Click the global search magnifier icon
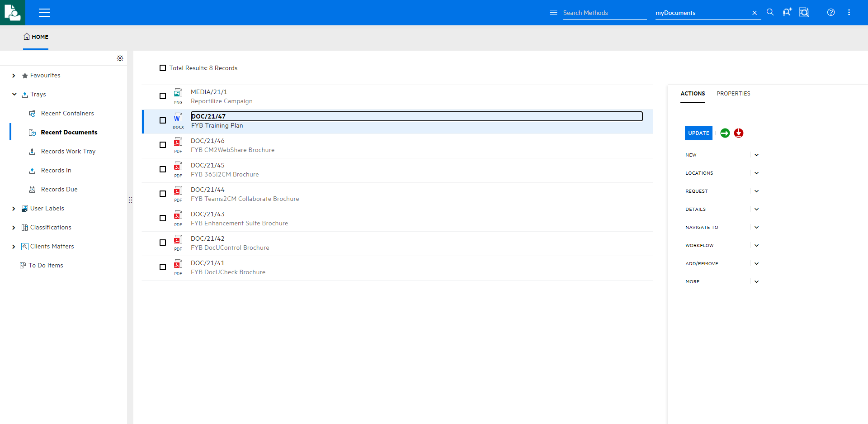The width and height of the screenshot is (868, 424). [x=770, y=12]
